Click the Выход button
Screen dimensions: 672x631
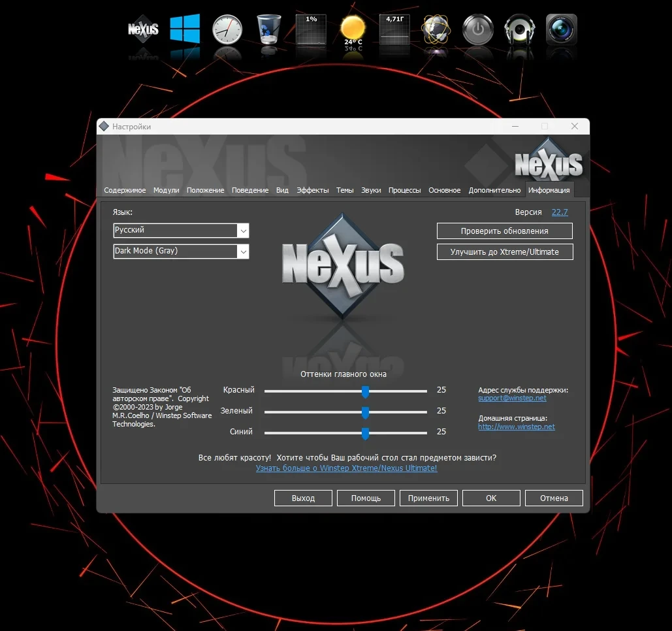tap(303, 498)
